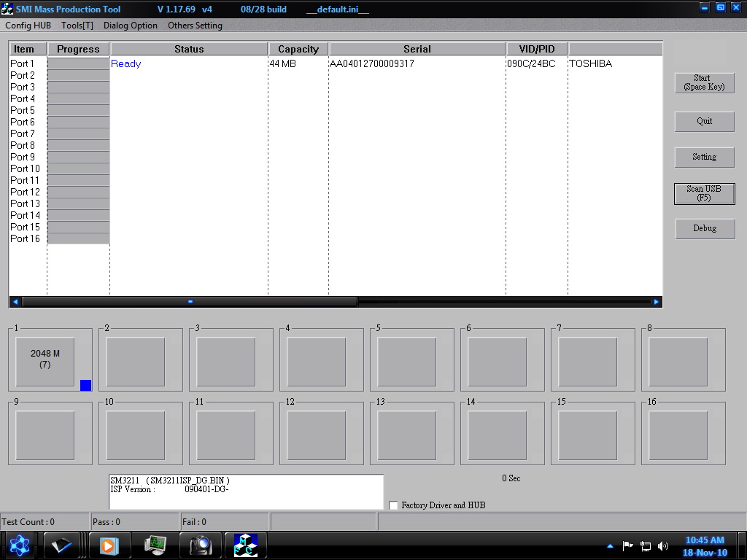The width and height of the screenshot is (747, 560).
Task: Open the Setting button
Action: coord(704,157)
